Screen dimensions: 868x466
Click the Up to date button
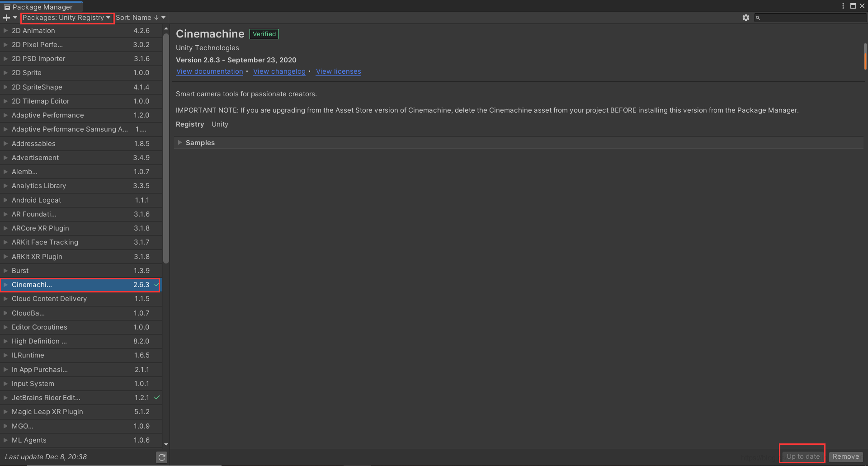click(803, 457)
